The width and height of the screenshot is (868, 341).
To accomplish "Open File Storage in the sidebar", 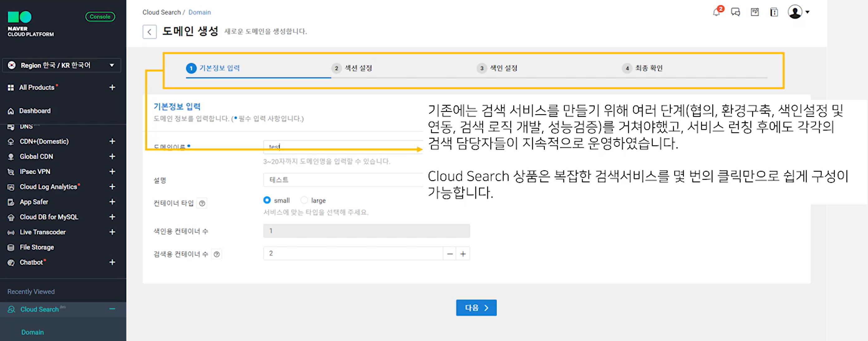I will (37, 247).
